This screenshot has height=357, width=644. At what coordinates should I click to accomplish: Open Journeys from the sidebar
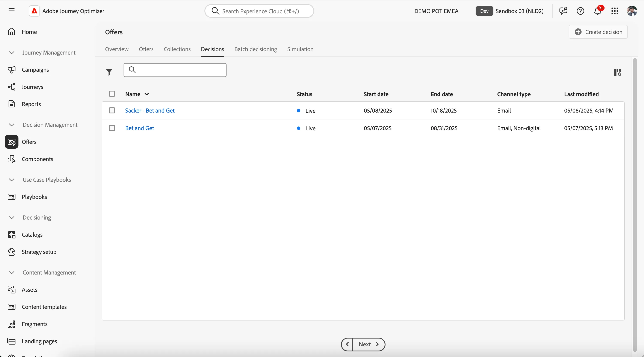[26, 87]
